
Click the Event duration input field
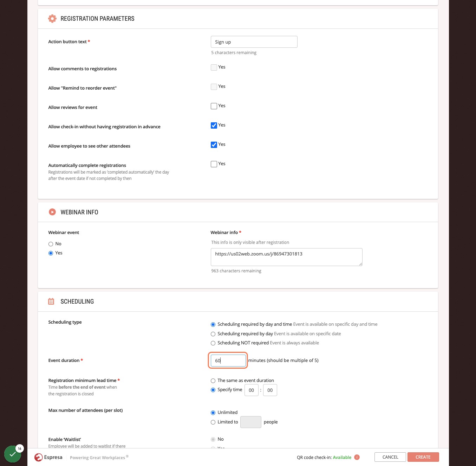click(228, 361)
